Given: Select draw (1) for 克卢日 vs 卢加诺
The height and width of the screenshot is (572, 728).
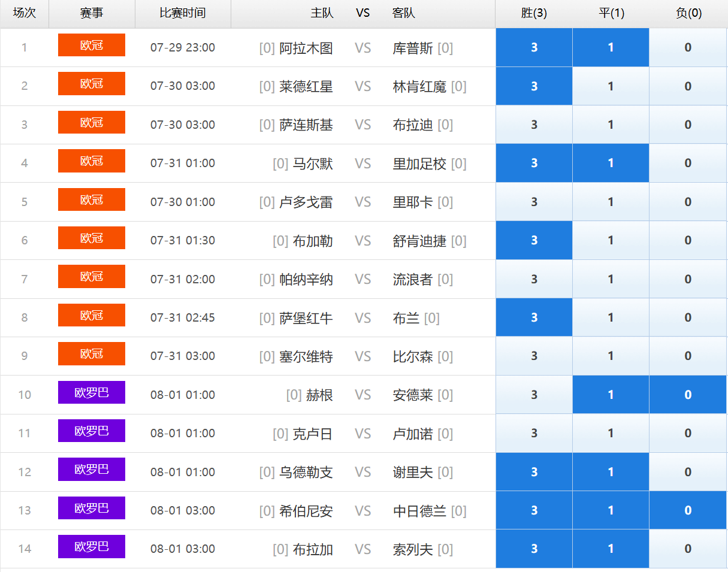Looking at the screenshot, I should click(611, 433).
